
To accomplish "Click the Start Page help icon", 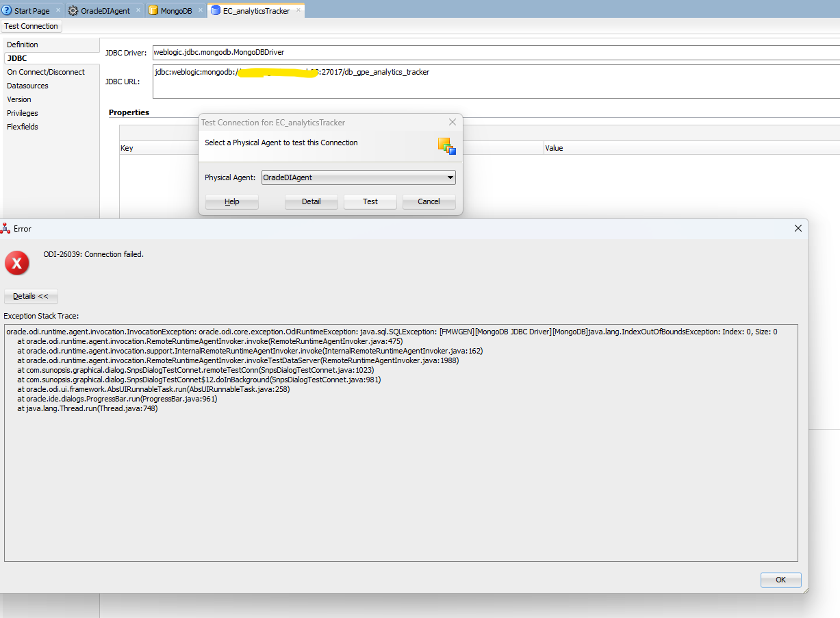I will pos(7,11).
